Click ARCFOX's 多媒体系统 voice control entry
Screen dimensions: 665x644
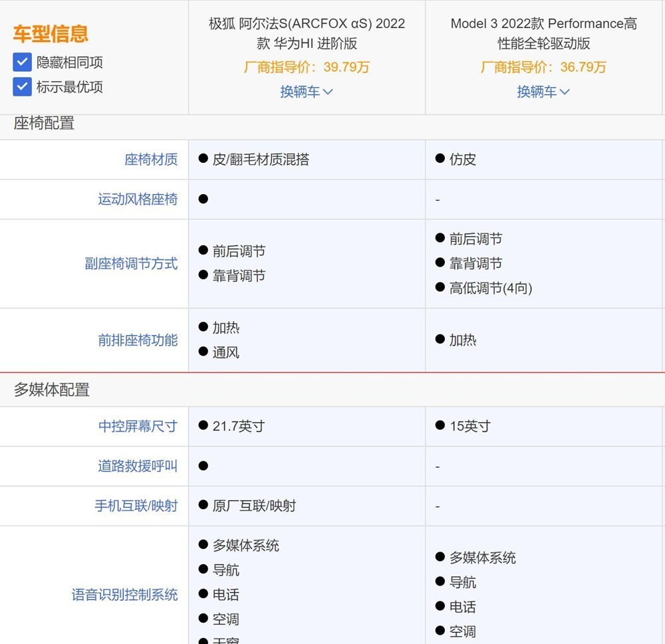click(239, 545)
